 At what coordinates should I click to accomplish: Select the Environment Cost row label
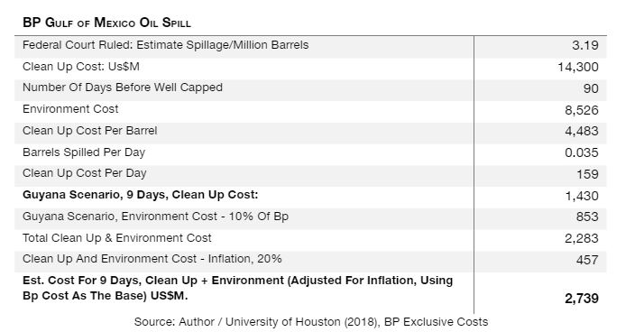coord(70,109)
